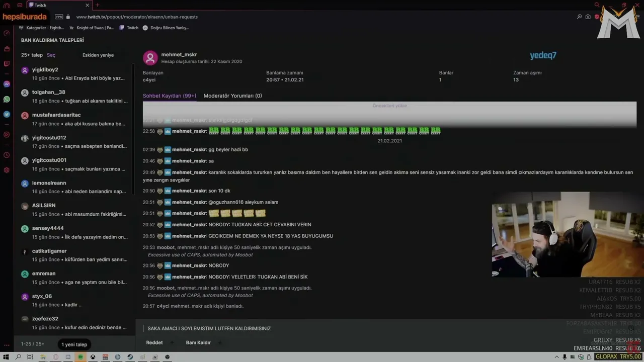
Task: Open Task View on the taskbar
Action: [30, 357]
